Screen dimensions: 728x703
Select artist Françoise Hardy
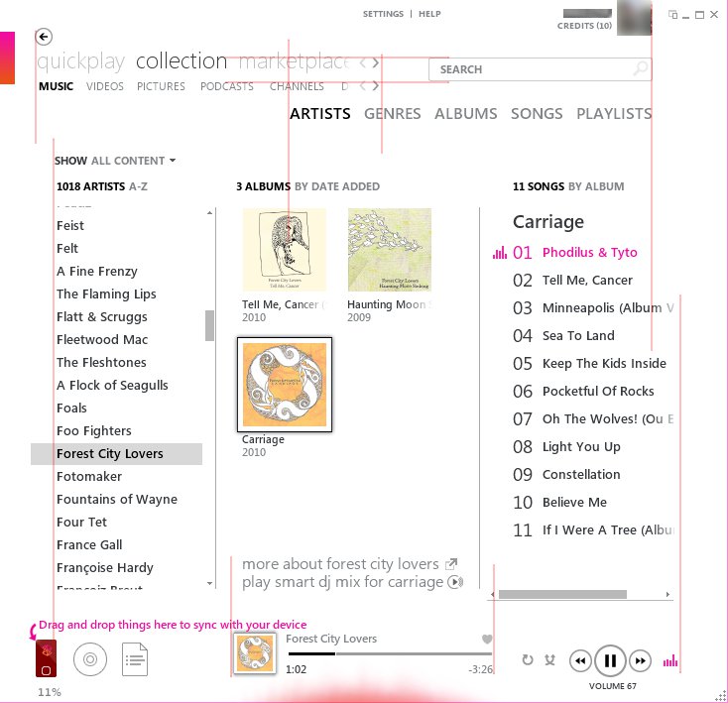point(105,568)
